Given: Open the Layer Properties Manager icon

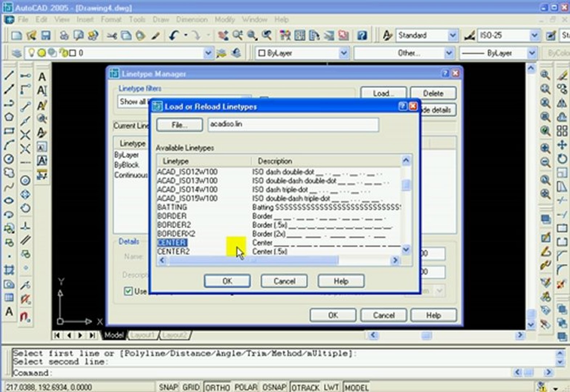Looking at the screenshot, I should point(17,53).
